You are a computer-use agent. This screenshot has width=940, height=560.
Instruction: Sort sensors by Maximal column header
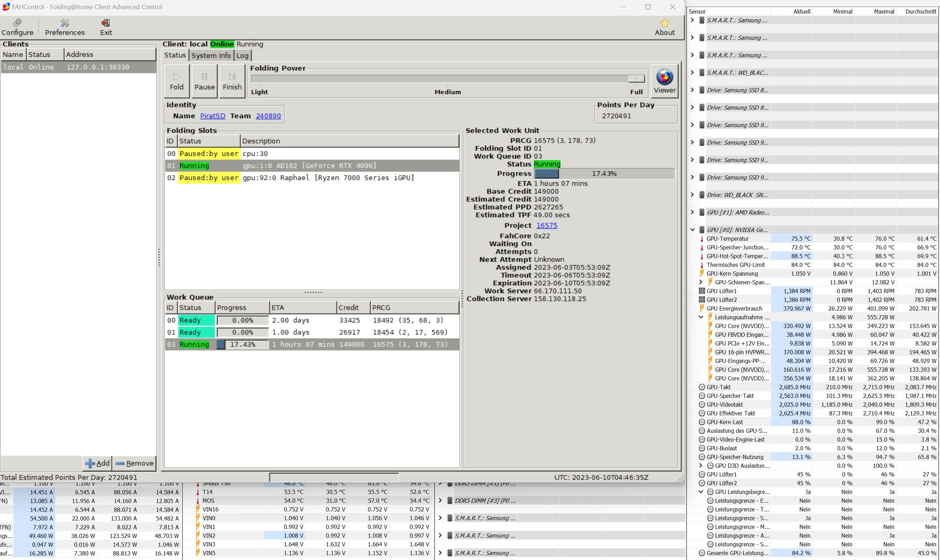point(884,11)
